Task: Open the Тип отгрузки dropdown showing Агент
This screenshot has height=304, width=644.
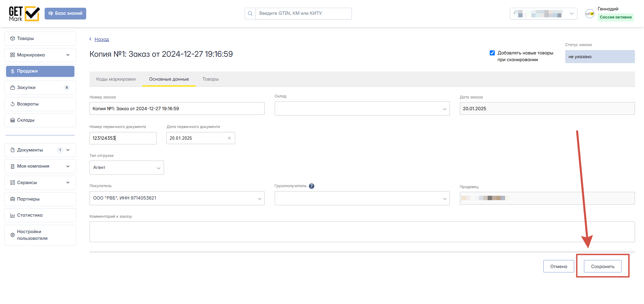Action: [x=127, y=168]
